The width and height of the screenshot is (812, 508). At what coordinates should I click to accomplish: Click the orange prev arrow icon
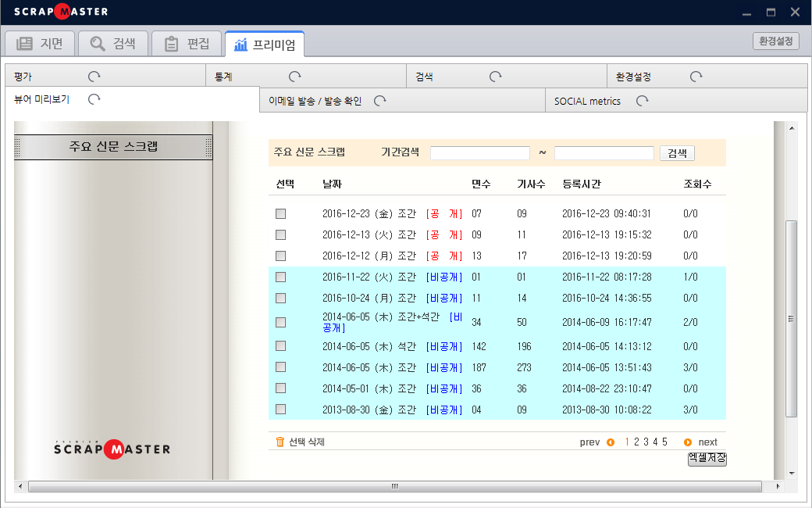point(611,442)
